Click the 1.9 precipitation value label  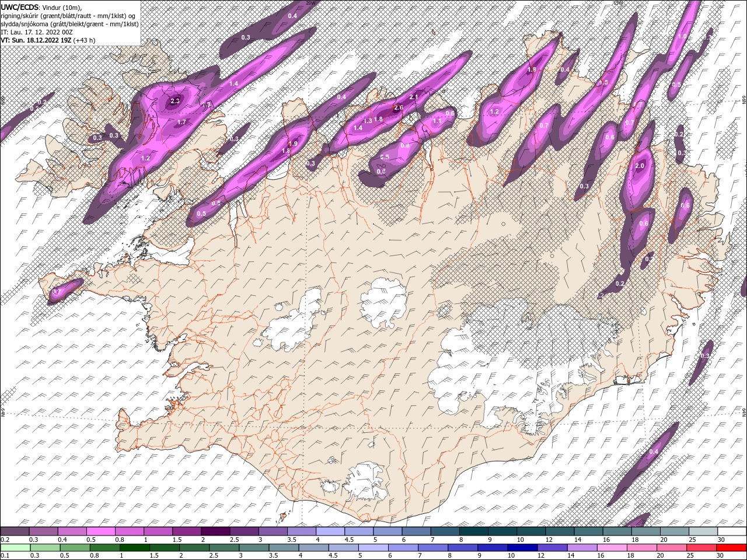coord(294,143)
